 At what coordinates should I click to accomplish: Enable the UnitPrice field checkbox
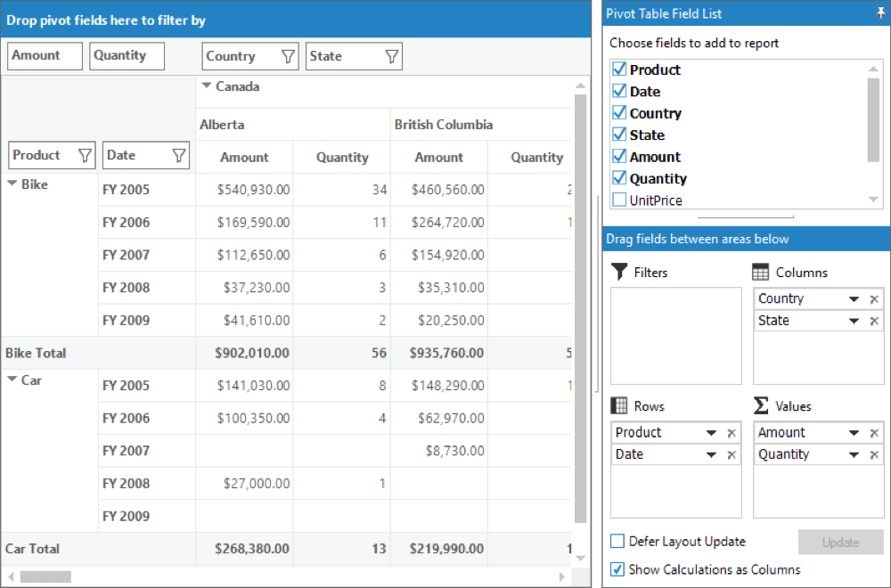click(x=619, y=200)
